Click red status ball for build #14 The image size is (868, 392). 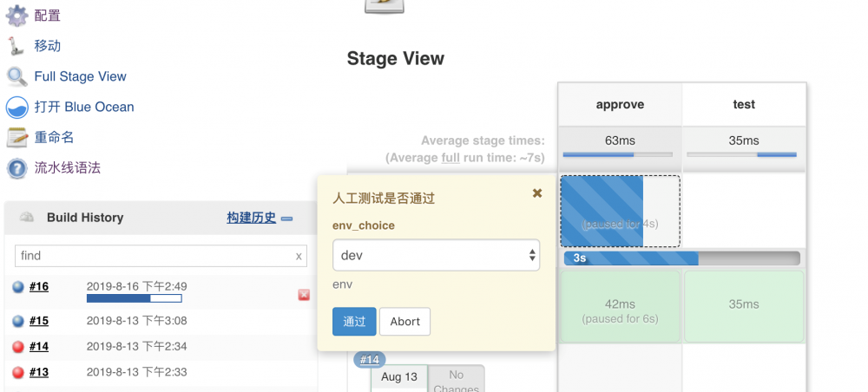pyautogui.click(x=18, y=347)
